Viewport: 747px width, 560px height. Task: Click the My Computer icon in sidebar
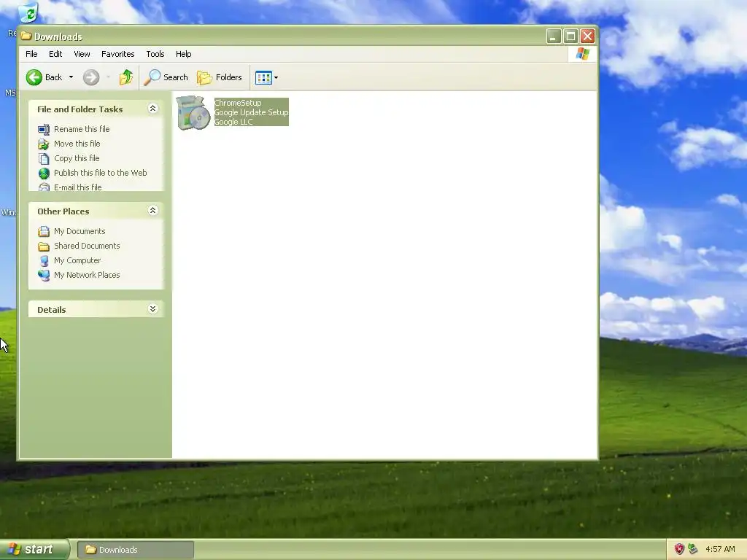point(44,261)
